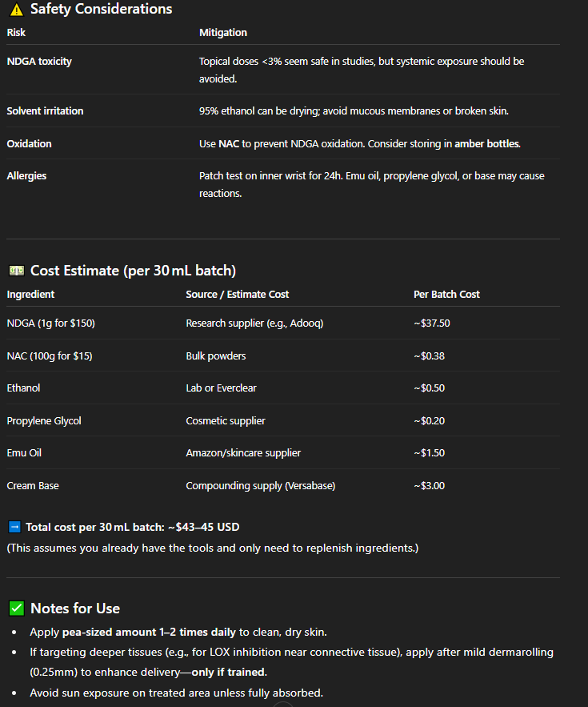
Task: Click the ~$1.50 cost value
Action: coord(429,453)
